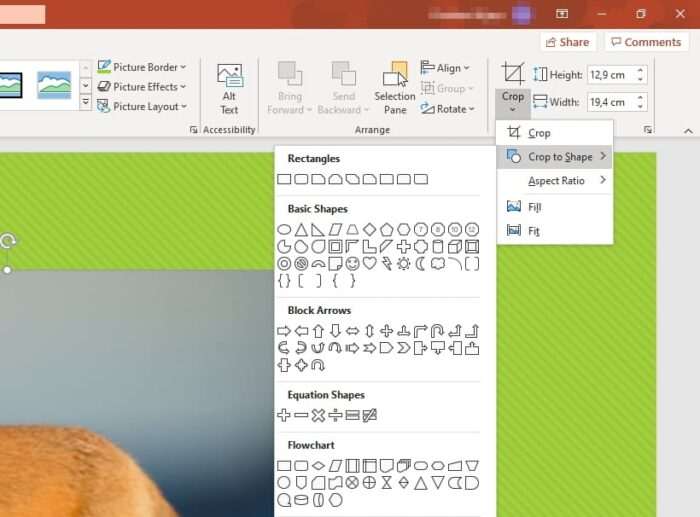Select the Multiplication Sign equation shape
700x517 pixels.
pyautogui.click(x=318, y=416)
